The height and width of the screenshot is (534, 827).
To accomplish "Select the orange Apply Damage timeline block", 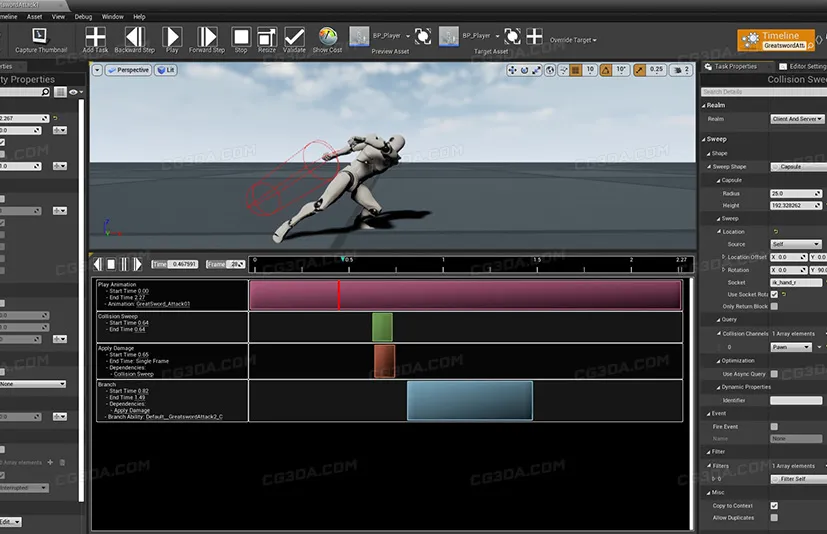I will 384,361.
